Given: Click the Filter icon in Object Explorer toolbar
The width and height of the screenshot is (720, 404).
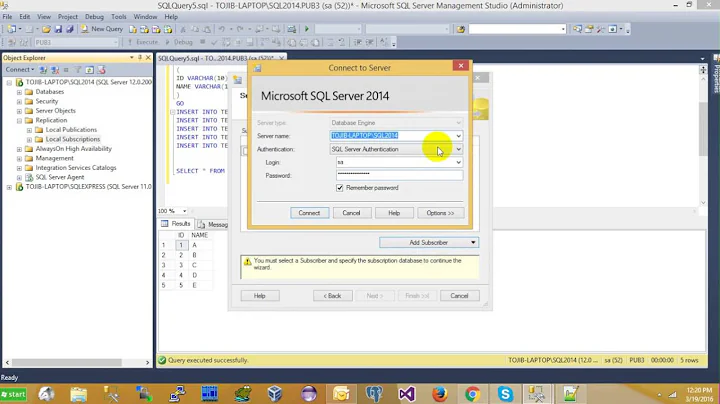Looking at the screenshot, I should click(78, 70).
